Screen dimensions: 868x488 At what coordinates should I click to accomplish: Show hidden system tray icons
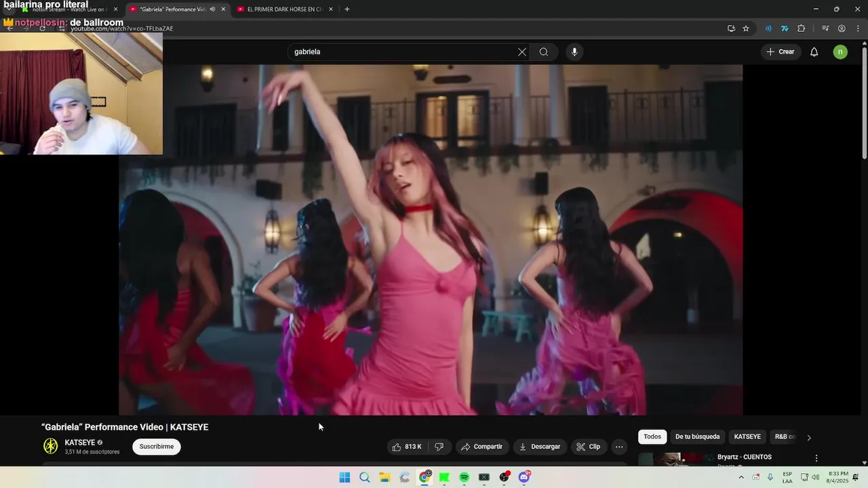pos(741,477)
